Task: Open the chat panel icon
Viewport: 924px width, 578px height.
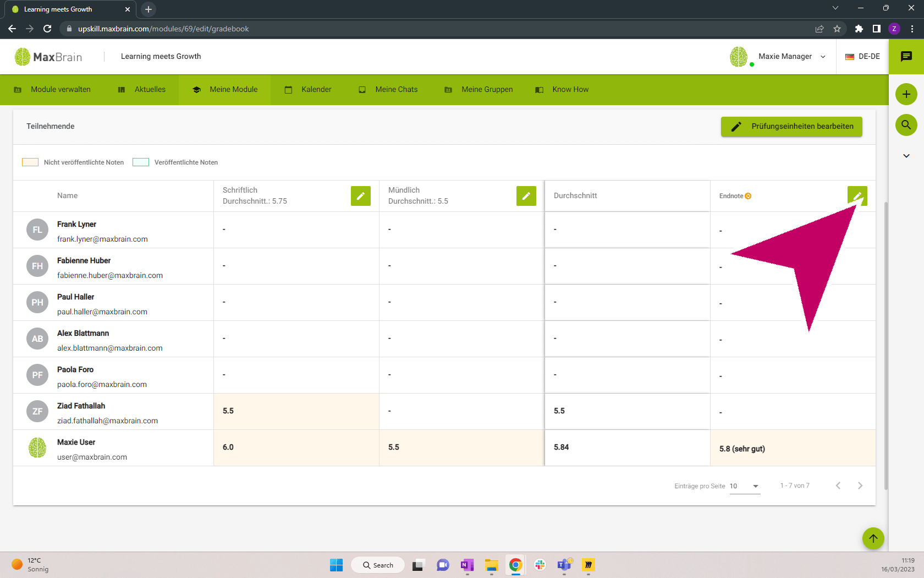Action: [906, 57]
